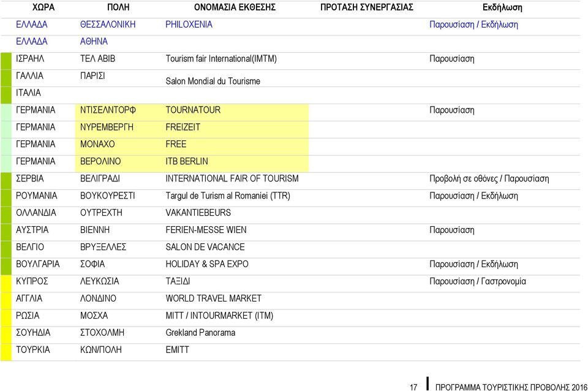The image size is (588, 391).
Task: Select the HOLIDAY & SPA EXPO cell
Action: pyautogui.click(x=206, y=264)
